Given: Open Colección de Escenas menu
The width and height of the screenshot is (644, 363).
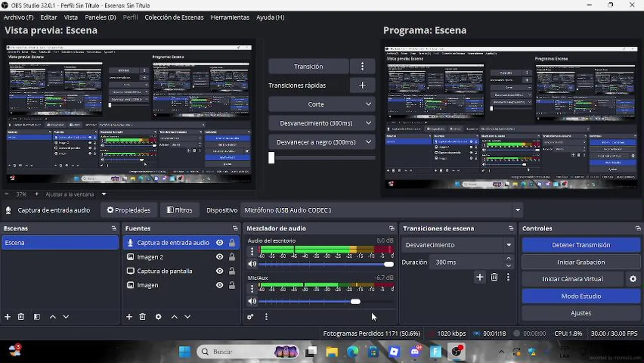Looking at the screenshot, I should coord(174,17).
